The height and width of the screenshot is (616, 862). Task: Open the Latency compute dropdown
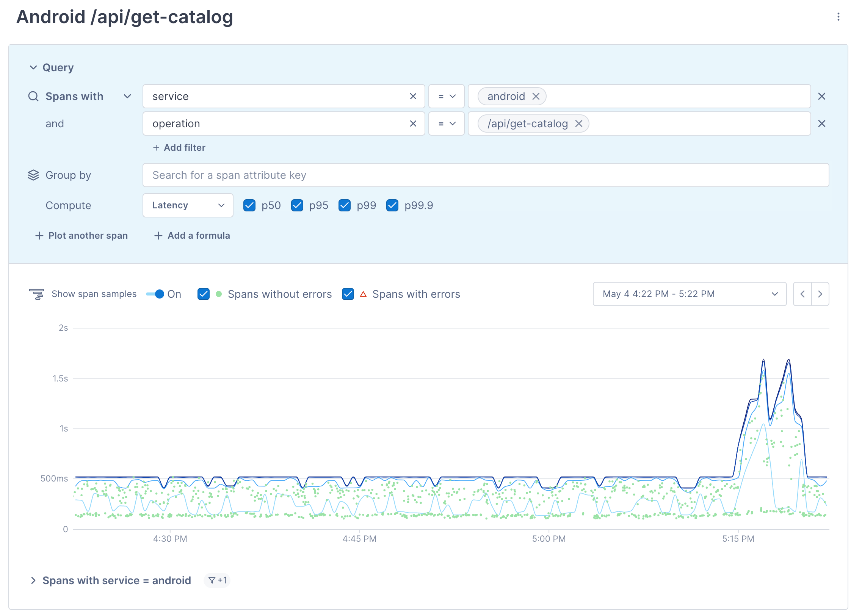coord(188,206)
